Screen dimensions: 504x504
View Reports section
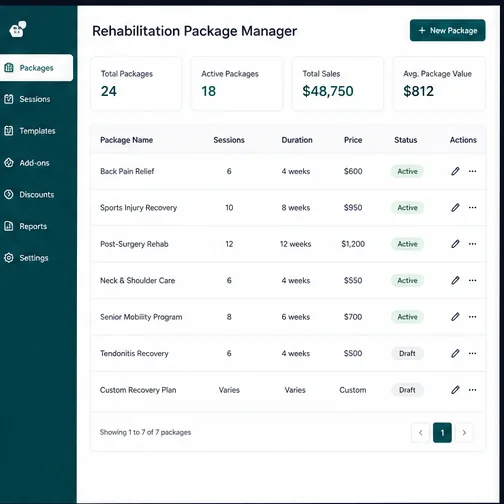[x=33, y=226]
